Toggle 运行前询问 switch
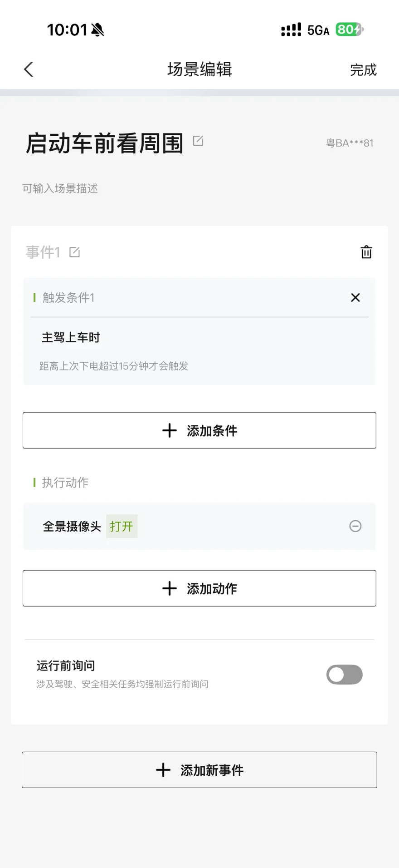The width and height of the screenshot is (399, 868). coord(344,675)
